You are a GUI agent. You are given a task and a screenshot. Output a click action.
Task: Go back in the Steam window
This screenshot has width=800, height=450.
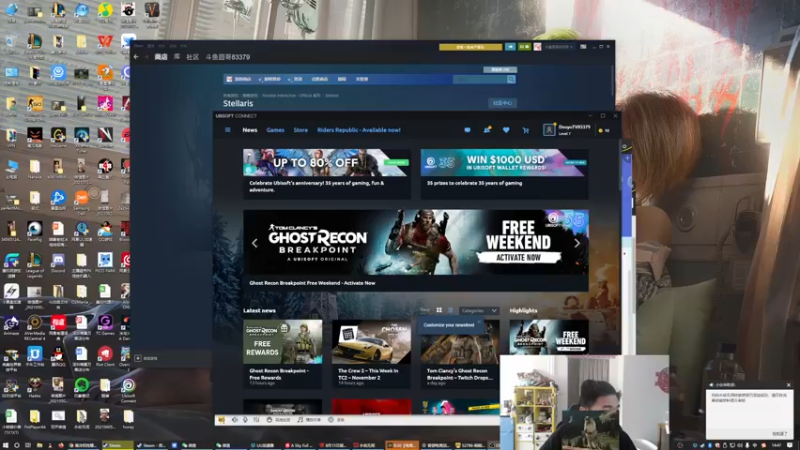pos(136,57)
